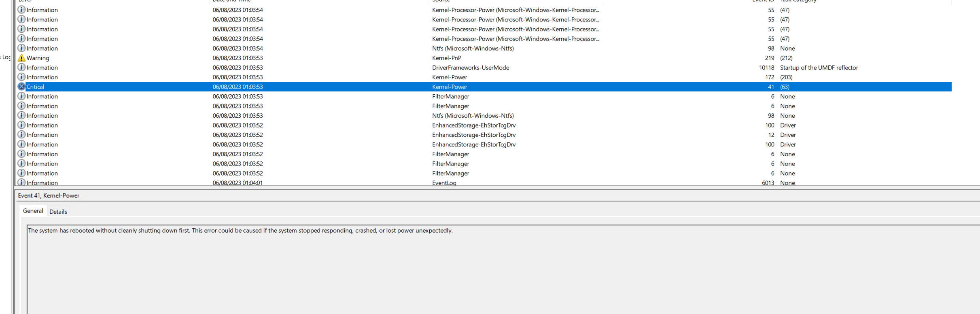Click the info icon on the Ntfs 01:03:54 row
Viewport: 980px width, 314px height.
(21, 48)
